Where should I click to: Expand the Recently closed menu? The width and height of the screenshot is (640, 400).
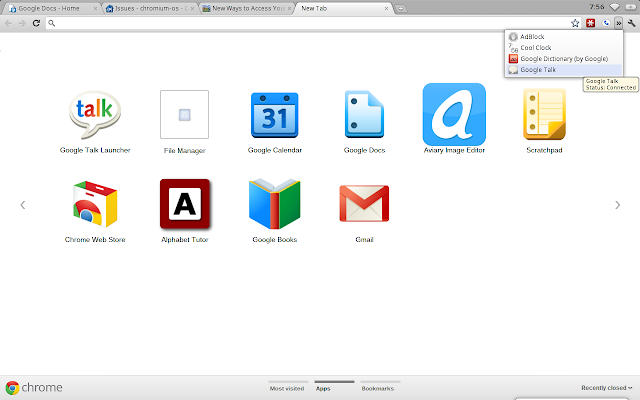click(x=607, y=388)
